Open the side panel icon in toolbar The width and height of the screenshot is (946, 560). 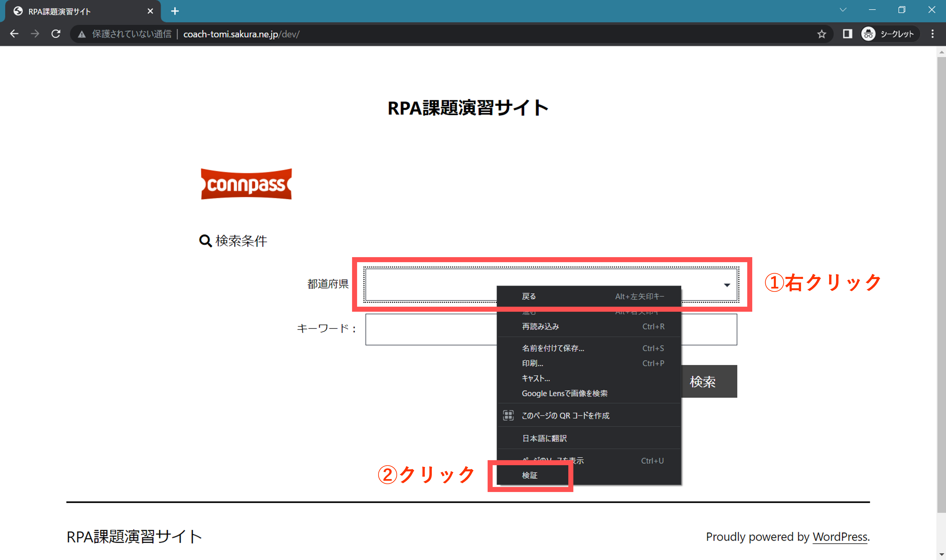(848, 34)
